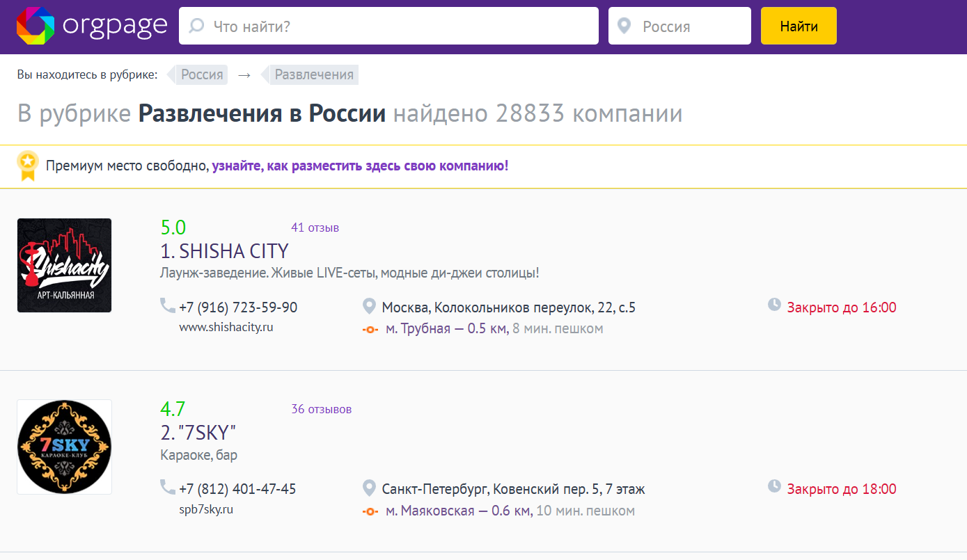Go to the Развлечения breadcrumb
The image size is (967, 560).
314,74
